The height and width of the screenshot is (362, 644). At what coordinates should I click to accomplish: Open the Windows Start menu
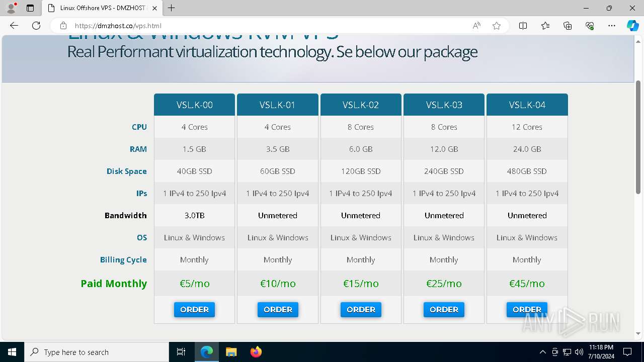(12, 352)
